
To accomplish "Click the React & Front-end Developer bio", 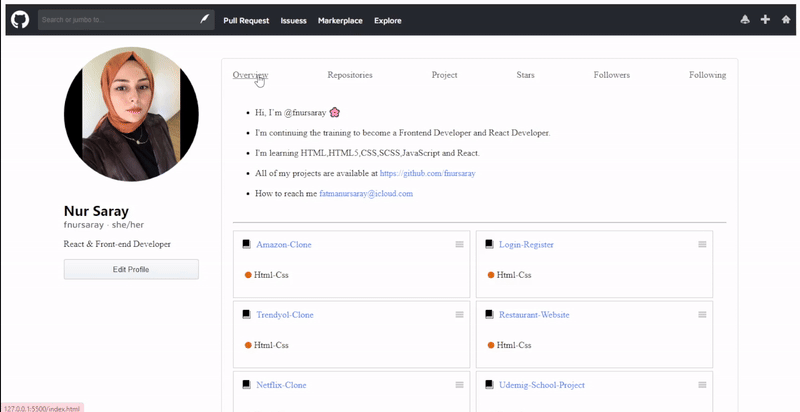I will pos(117,244).
